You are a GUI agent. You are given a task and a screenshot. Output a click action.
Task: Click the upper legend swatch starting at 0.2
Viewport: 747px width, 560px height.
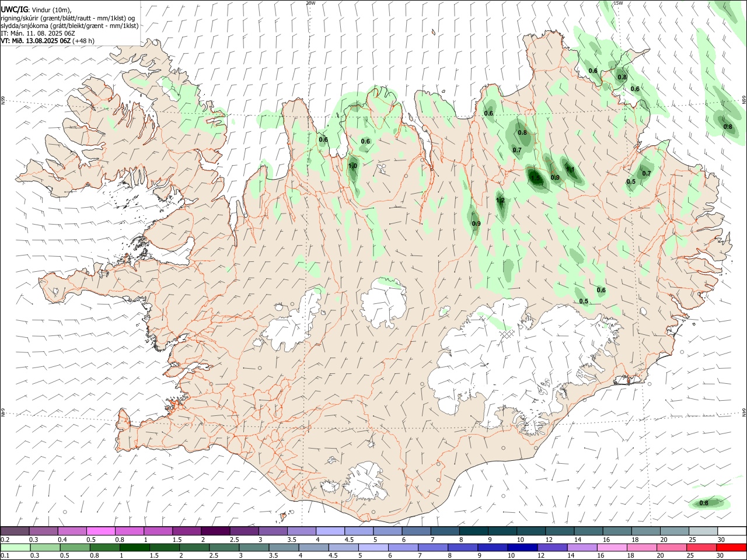click(15, 531)
